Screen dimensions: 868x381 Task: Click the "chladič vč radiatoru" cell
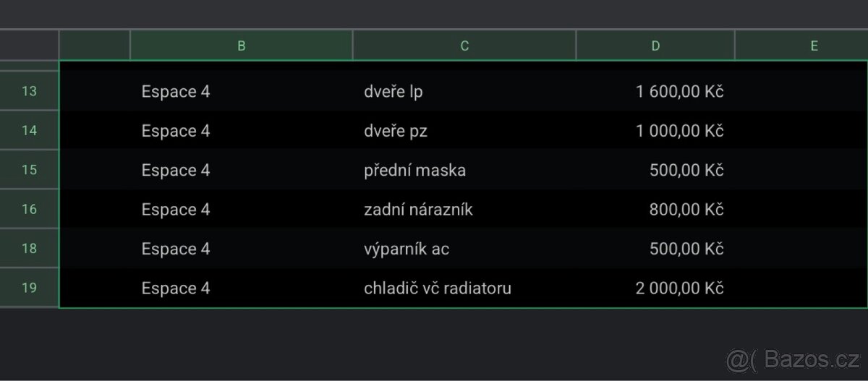coord(464,288)
